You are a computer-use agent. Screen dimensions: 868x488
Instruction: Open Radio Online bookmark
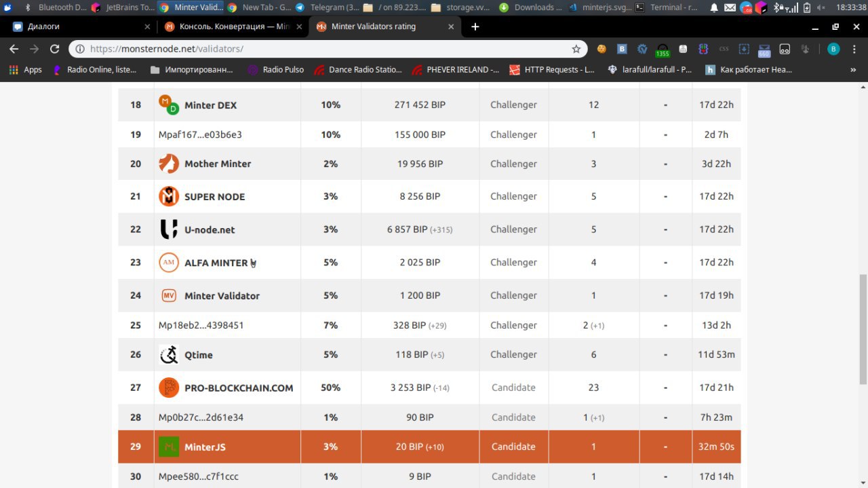94,69
